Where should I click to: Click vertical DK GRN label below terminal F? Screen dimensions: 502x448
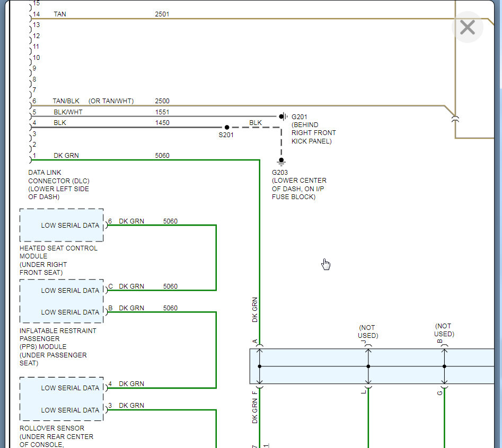point(254,411)
